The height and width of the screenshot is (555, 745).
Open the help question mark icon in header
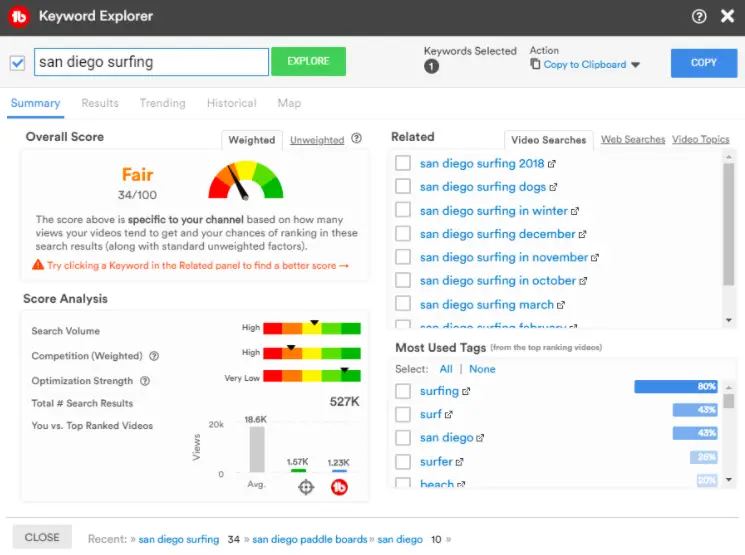699,16
